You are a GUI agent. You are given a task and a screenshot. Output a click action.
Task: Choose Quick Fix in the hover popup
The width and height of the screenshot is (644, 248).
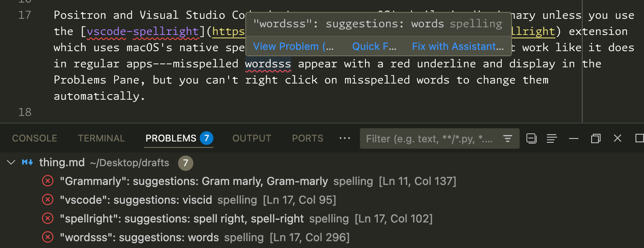(x=374, y=46)
